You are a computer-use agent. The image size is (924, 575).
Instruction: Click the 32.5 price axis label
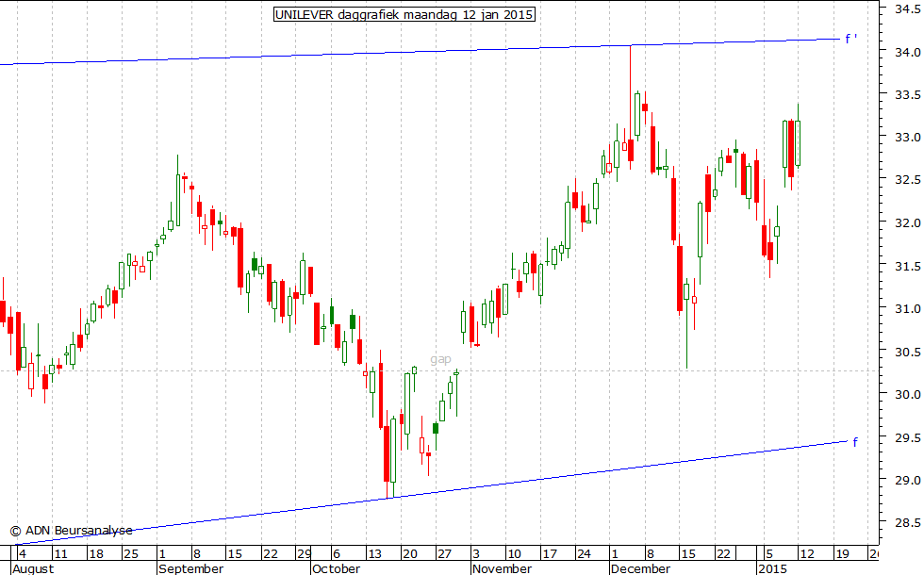907,180
